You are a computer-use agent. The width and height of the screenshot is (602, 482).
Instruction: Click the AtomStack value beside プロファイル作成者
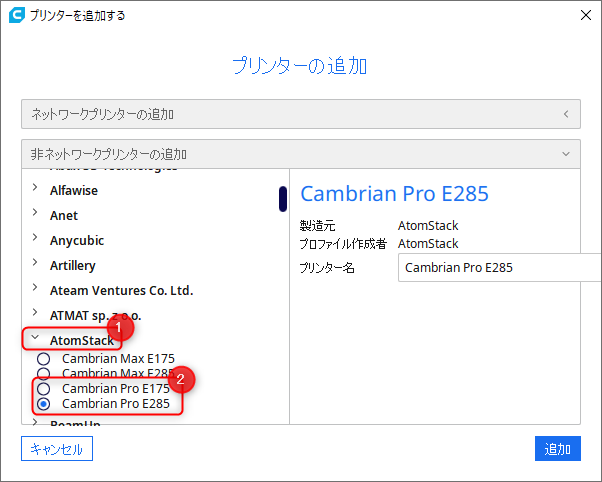click(x=428, y=243)
